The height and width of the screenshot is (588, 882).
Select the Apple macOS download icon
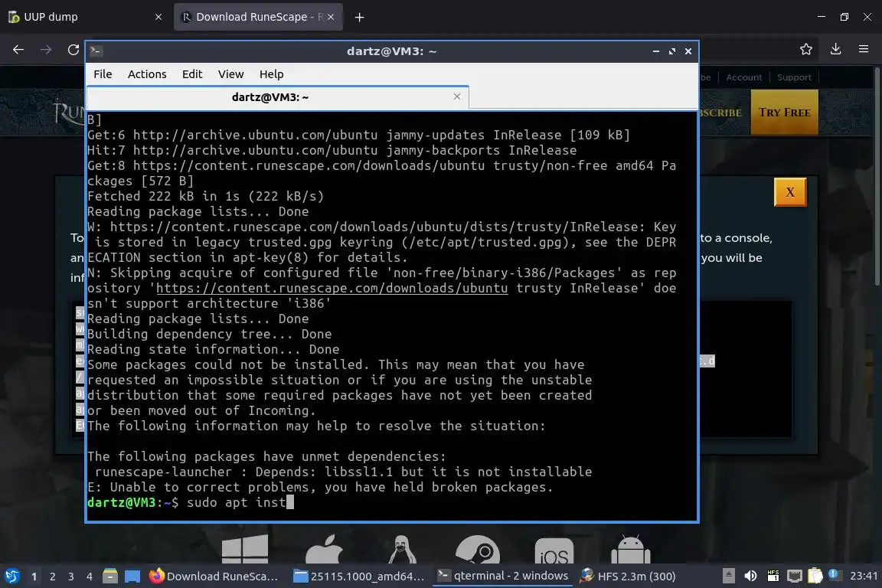(x=324, y=550)
